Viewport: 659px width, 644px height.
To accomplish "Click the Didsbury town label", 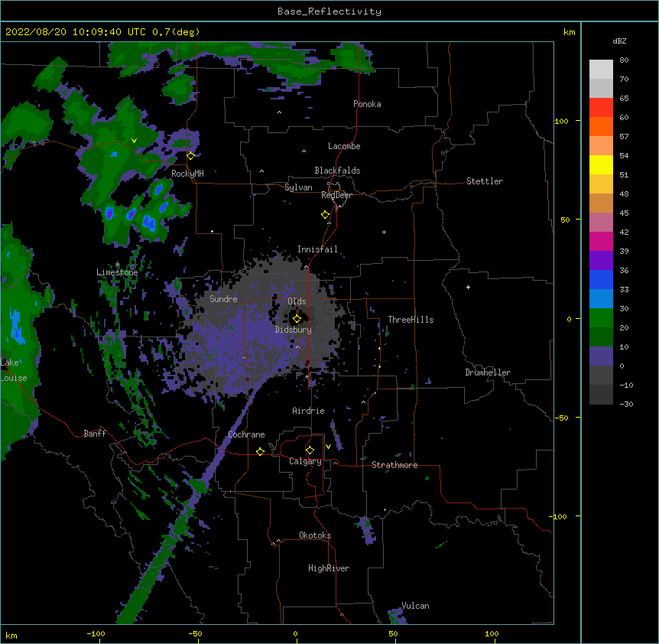I will [x=294, y=330].
